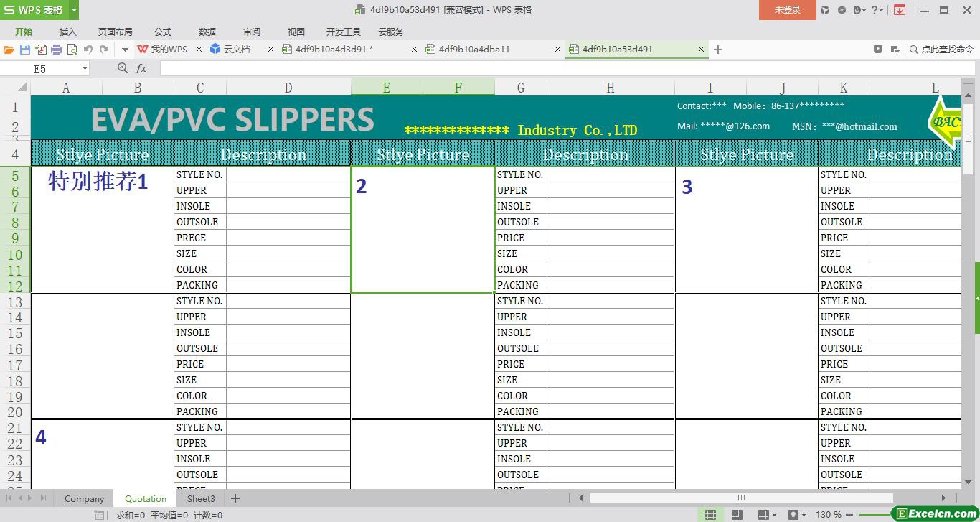This screenshot has height=522, width=980.
Task: Click the fx insert function icon
Action: pyautogui.click(x=141, y=68)
